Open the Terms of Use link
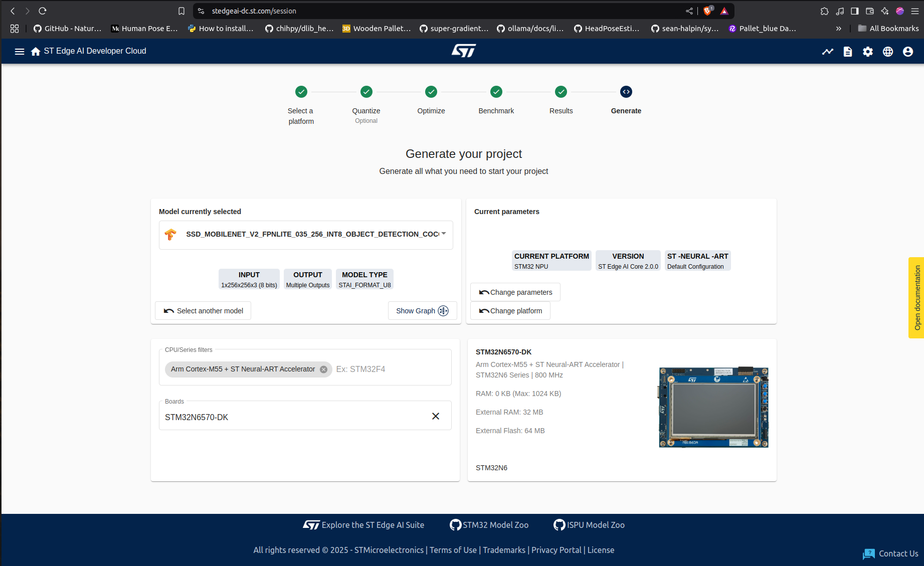This screenshot has width=924, height=566. pos(453,550)
